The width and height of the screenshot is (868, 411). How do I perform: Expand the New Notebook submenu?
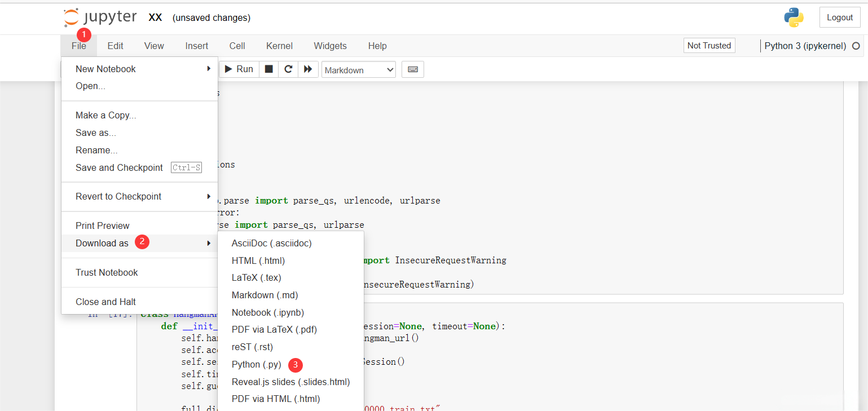point(139,69)
